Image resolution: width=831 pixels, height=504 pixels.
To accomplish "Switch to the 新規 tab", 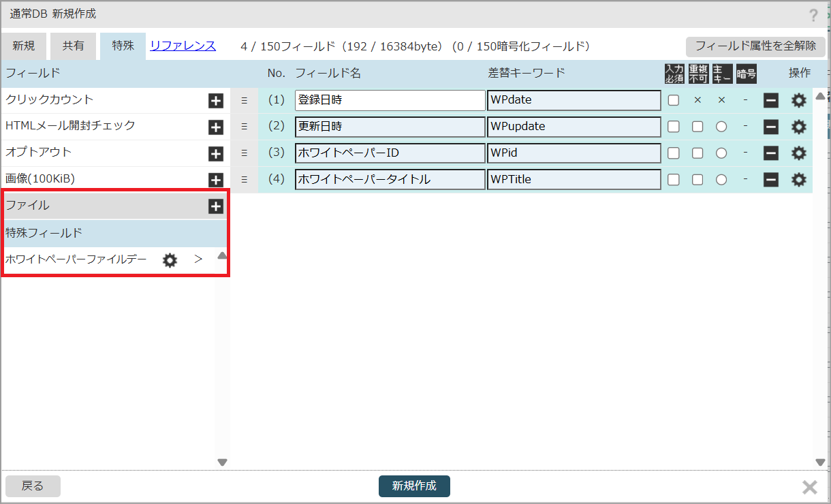I will pos(24,46).
